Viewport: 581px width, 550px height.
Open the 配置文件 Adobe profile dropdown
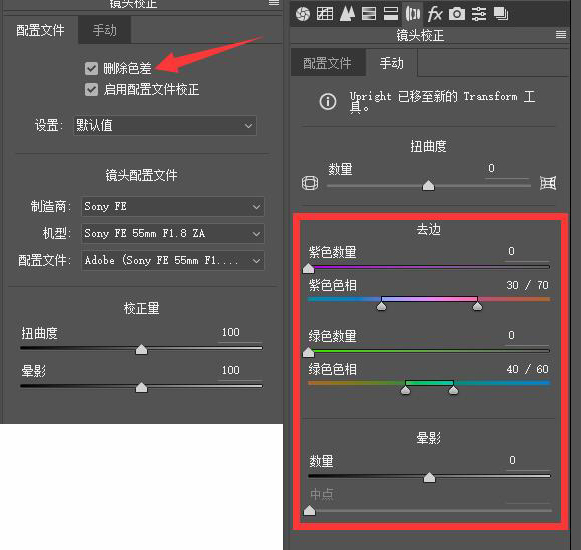[x=173, y=261]
